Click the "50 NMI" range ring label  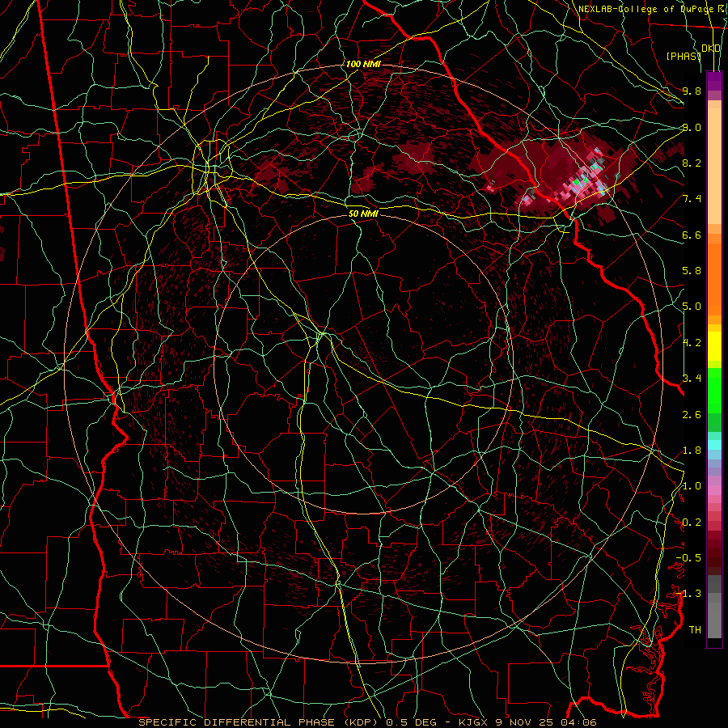pyautogui.click(x=363, y=214)
